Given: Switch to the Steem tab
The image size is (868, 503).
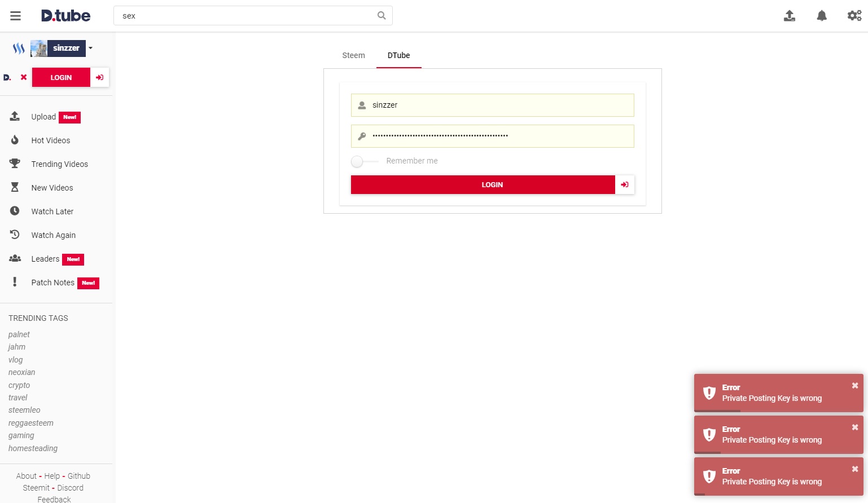Looking at the screenshot, I should pos(353,55).
